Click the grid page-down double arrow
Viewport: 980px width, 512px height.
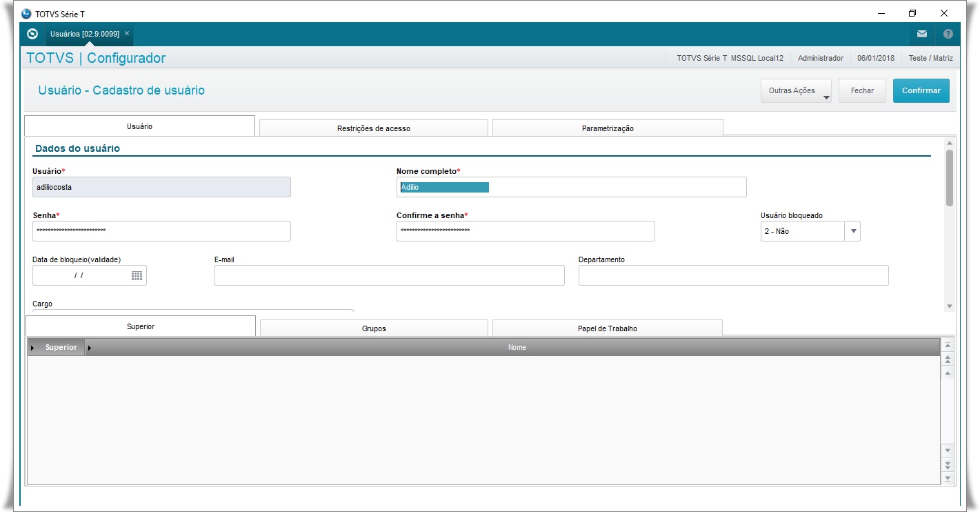pos(948,464)
